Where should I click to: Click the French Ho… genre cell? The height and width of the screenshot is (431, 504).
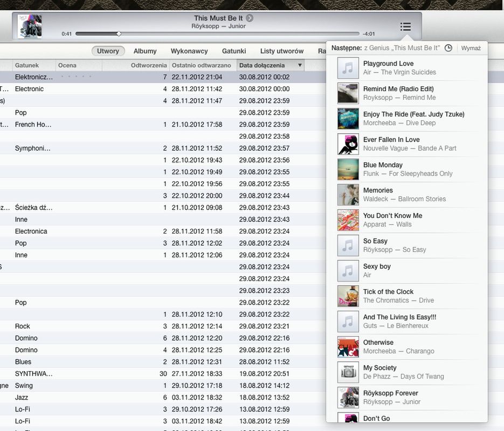coord(33,125)
